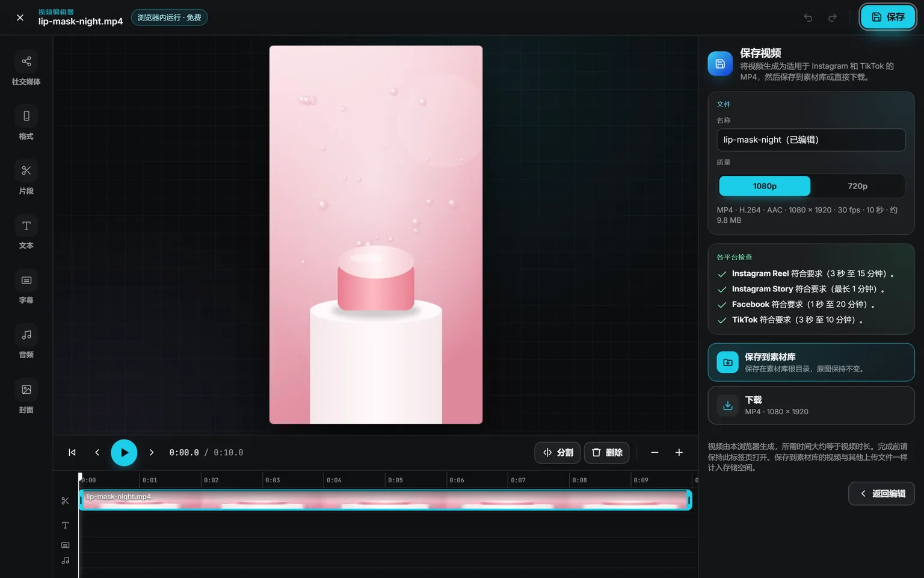Screen dimensions: 924x578
Task: Click the 视频编辑器 label above filename
Action: 56,12
